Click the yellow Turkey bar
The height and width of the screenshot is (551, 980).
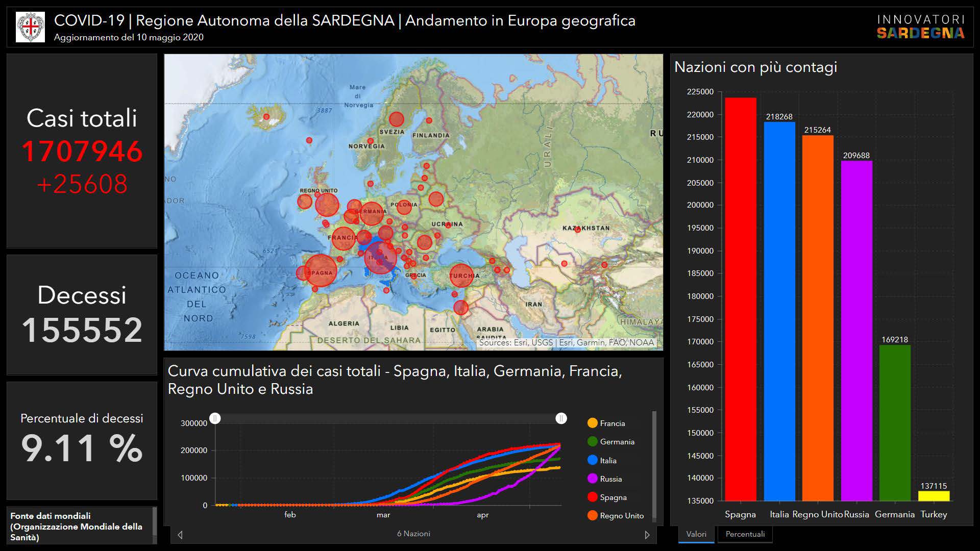(x=934, y=496)
